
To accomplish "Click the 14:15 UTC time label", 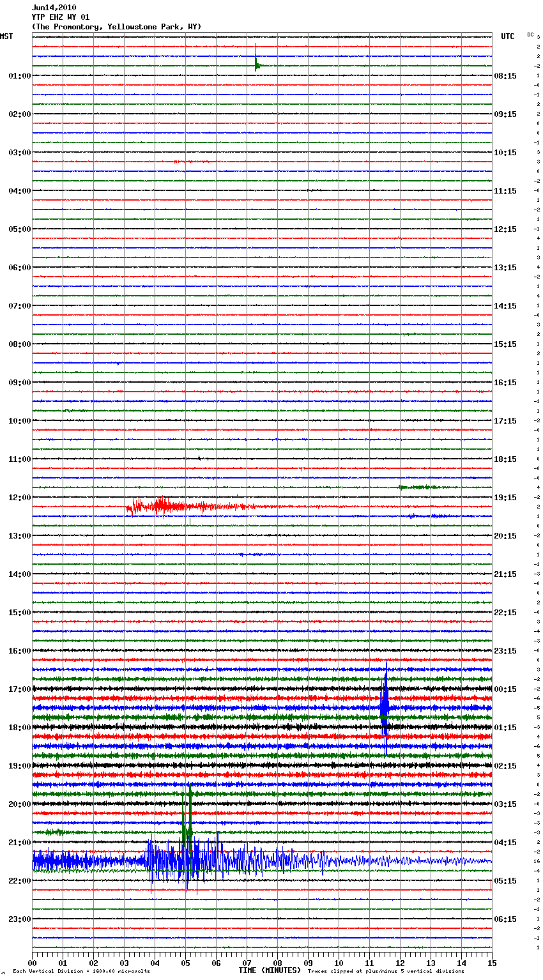I will pos(505,306).
